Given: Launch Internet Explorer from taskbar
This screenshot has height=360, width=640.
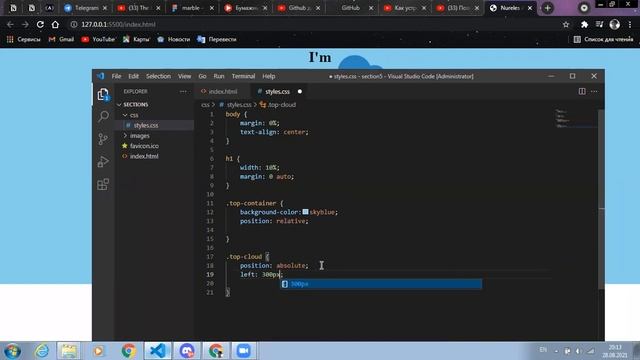Looking at the screenshot, I should point(42,351).
